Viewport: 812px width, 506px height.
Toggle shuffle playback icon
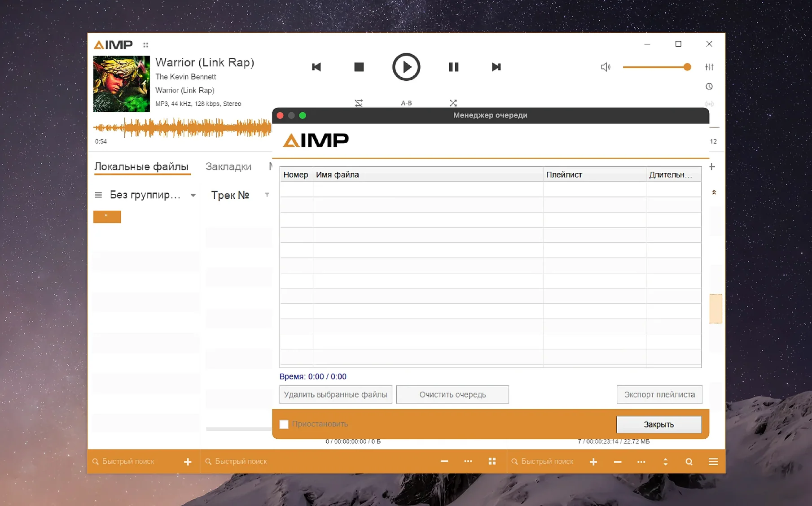tap(453, 103)
